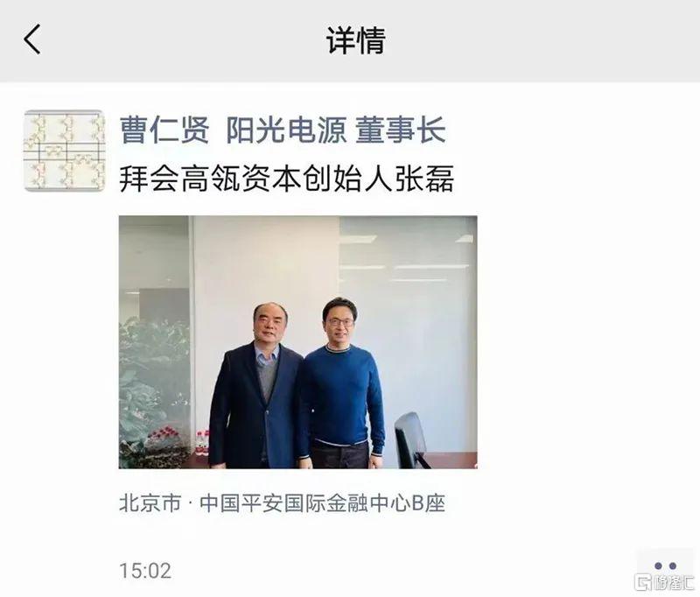The width and height of the screenshot is (700, 597).
Task: Open the posted photo of two men
Action: pyautogui.click(x=297, y=342)
